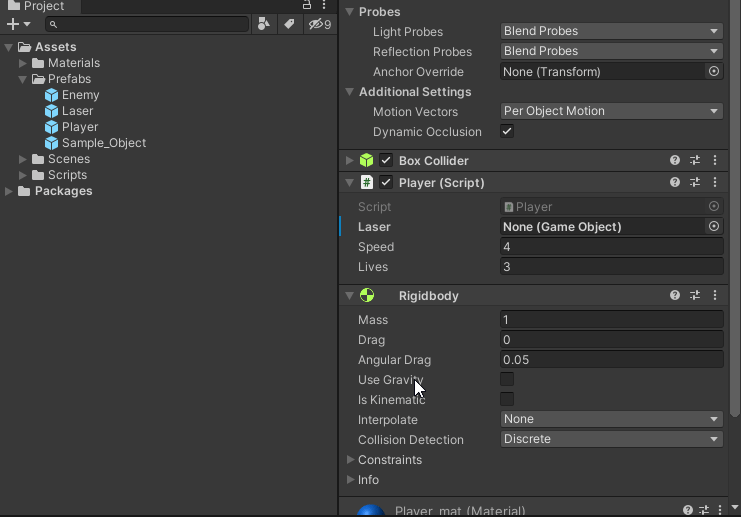Click the Lives value field
This screenshot has height=517, width=741.
(x=612, y=267)
